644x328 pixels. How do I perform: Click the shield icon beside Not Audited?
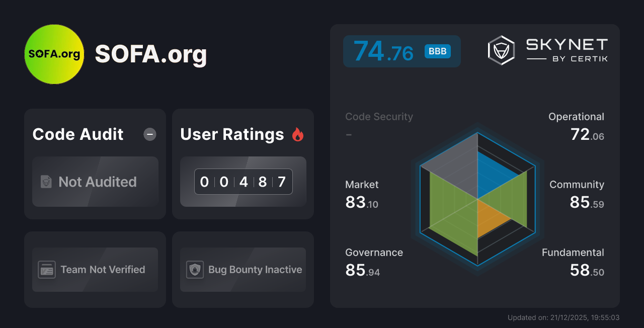(x=46, y=182)
